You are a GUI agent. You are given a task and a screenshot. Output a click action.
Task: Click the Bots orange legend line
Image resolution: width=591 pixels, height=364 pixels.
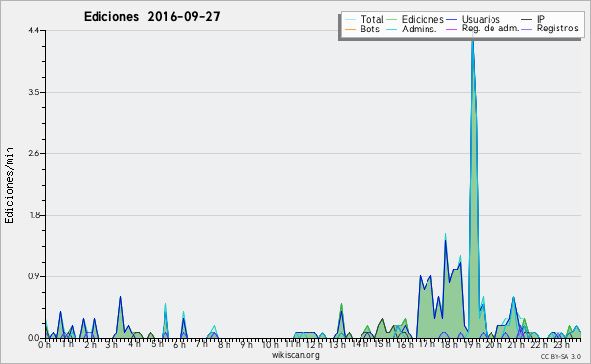pos(350,29)
